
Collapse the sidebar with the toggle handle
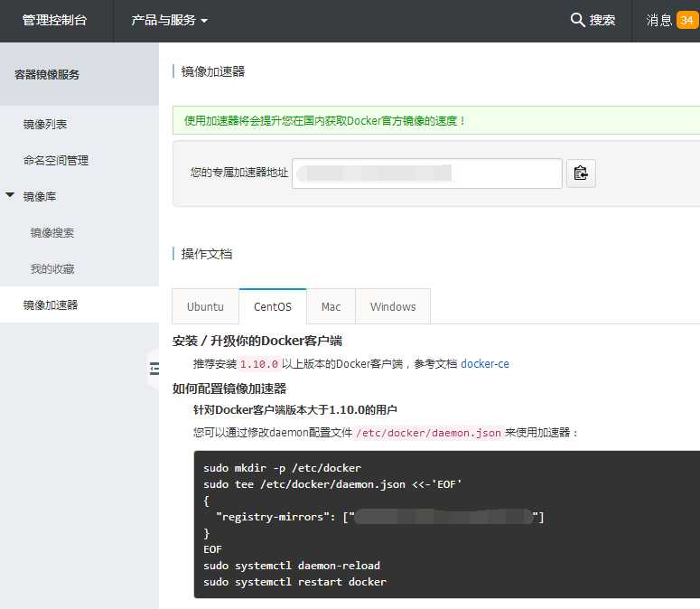coord(154,369)
